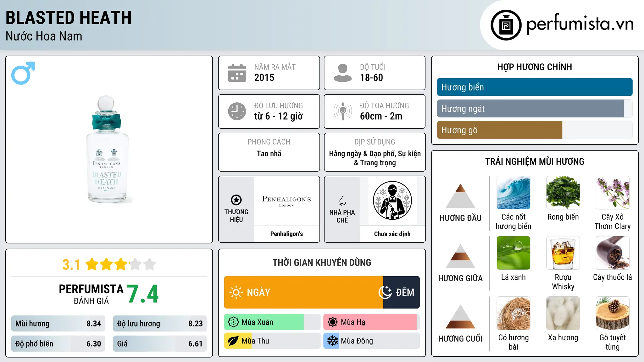Open the Rong biển seaweed image

click(x=563, y=193)
